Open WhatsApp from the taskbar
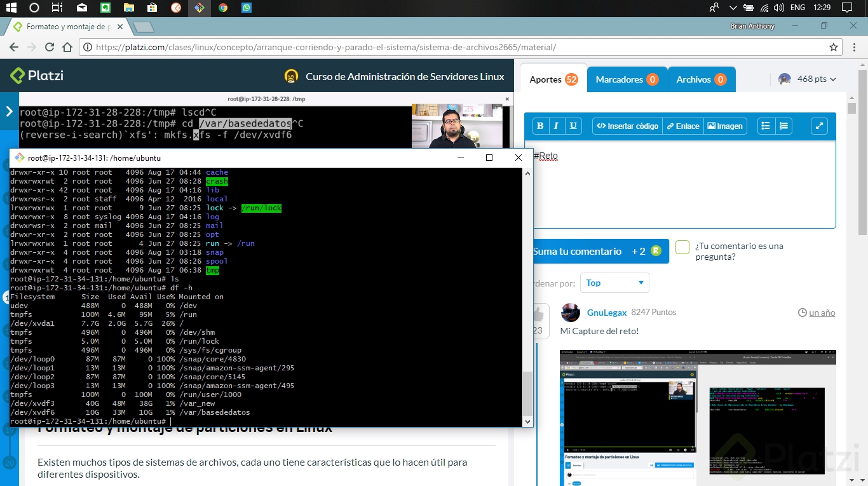Image resolution: width=868 pixels, height=486 pixels. (246, 8)
